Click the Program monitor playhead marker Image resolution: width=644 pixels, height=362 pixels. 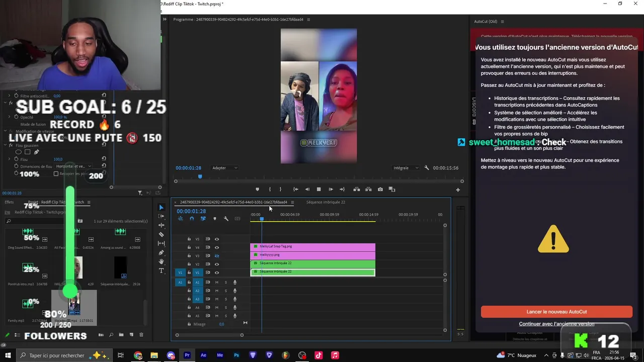point(200,176)
